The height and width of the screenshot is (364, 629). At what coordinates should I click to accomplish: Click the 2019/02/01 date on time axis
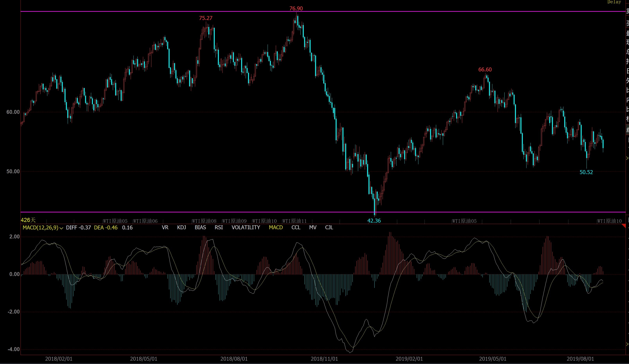(409, 359)
